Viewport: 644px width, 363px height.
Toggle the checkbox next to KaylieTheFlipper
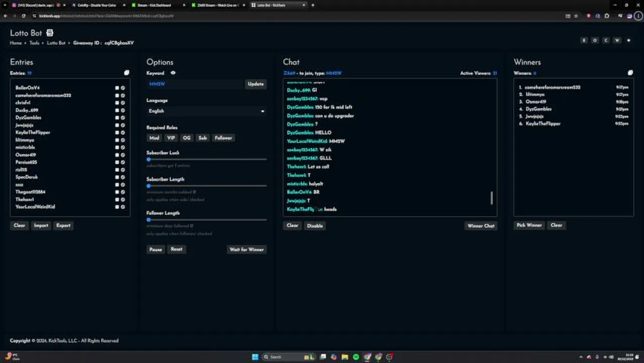117,133
